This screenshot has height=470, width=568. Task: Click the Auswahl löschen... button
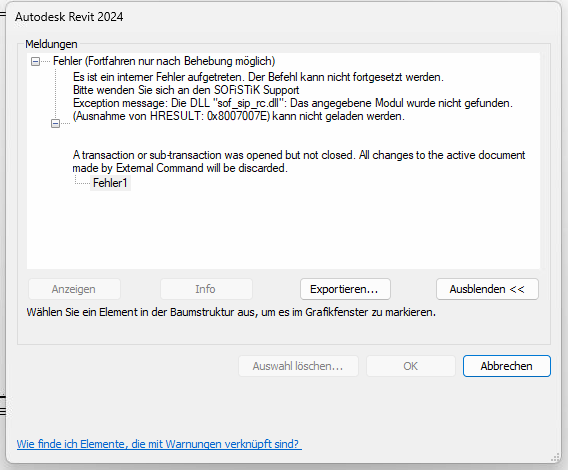tap(298, 366)
